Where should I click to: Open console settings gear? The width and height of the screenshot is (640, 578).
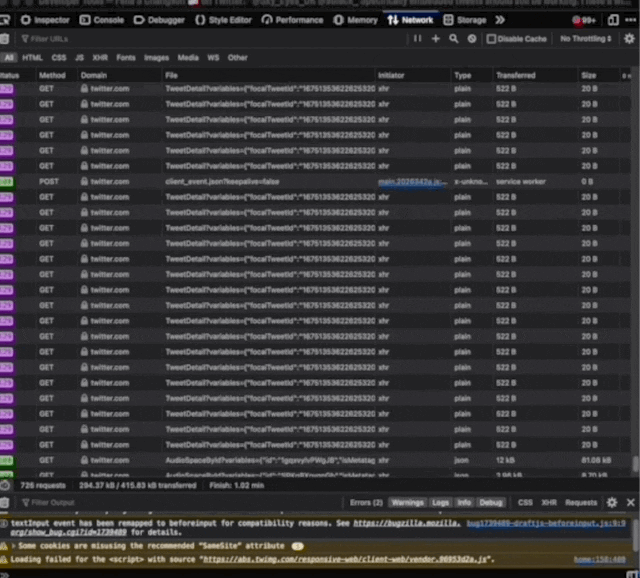tap(612, 502)
